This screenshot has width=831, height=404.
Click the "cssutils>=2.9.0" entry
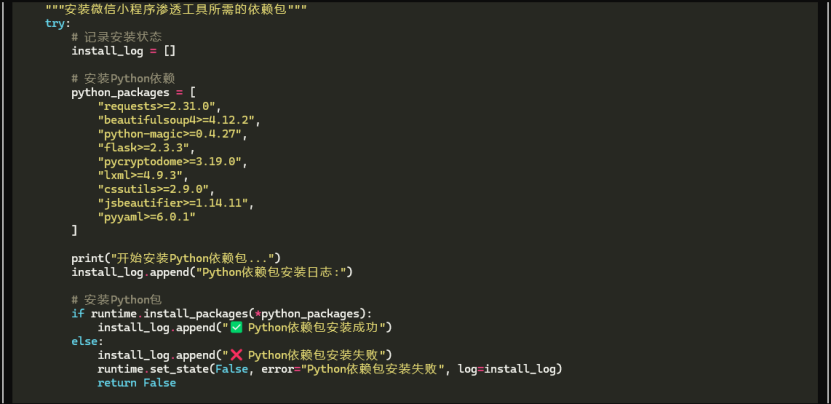point(153,189)
